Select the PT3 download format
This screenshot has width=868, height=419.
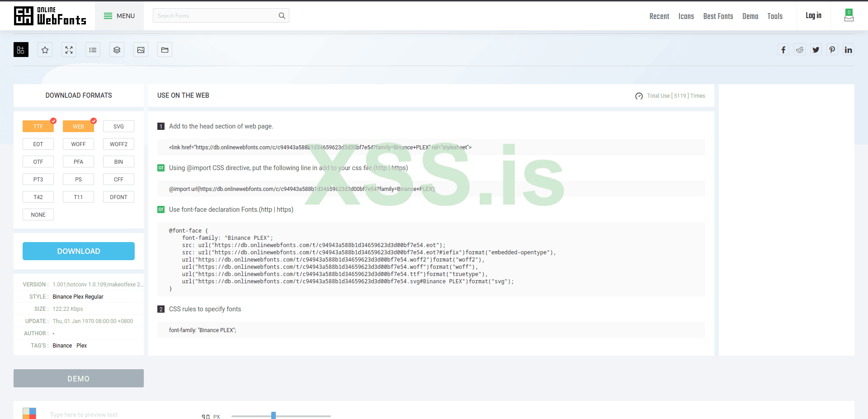coord(38,179)
